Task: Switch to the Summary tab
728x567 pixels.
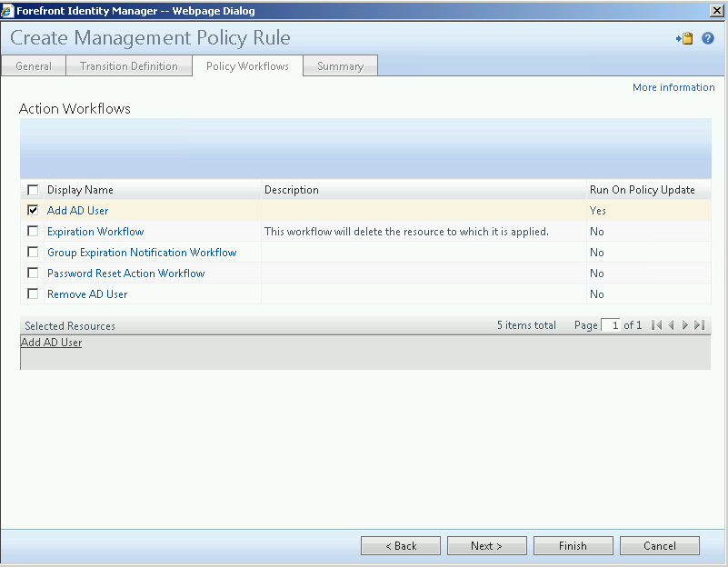Action: (340, 66)
